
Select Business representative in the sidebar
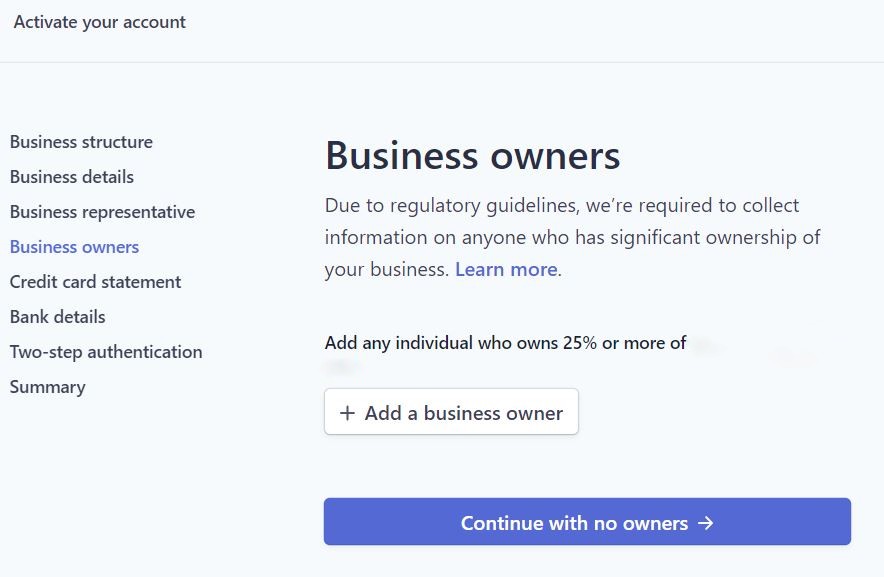click(x=103, y=212)
